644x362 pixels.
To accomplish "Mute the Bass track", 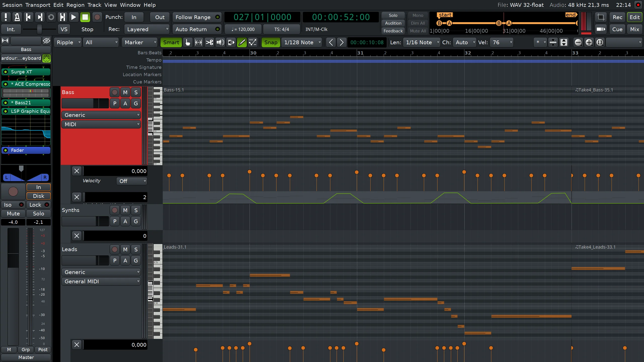I will pos(125,92).
